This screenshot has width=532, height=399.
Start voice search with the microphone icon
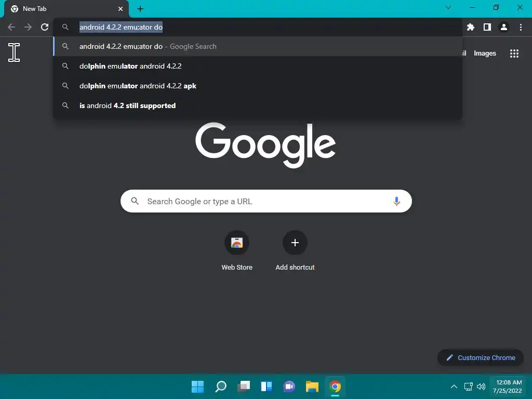click(x=396, y=201)
